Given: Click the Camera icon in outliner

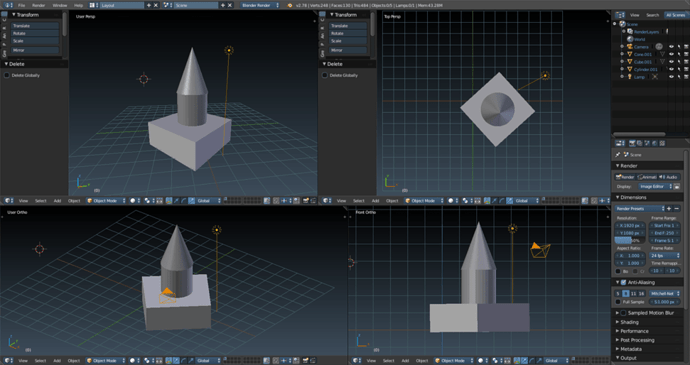Looking at the screenshot, I should [630, 47].
